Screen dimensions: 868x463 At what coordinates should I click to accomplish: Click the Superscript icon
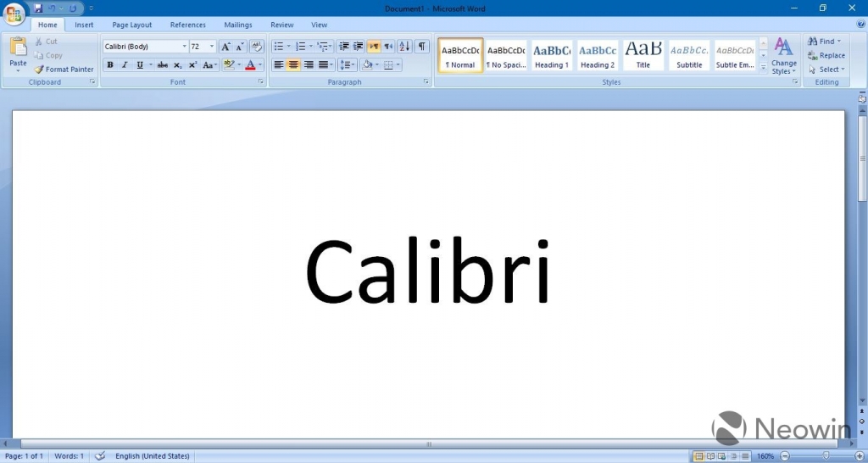click(192, 65)
